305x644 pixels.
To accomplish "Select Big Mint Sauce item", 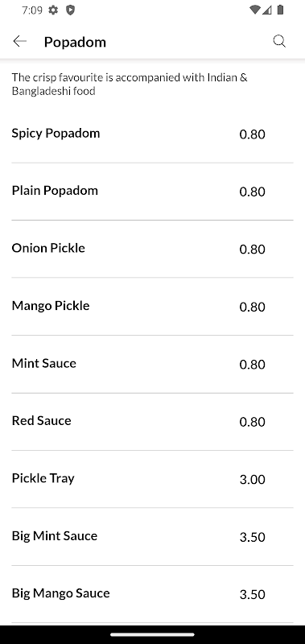I will (152, 536).
